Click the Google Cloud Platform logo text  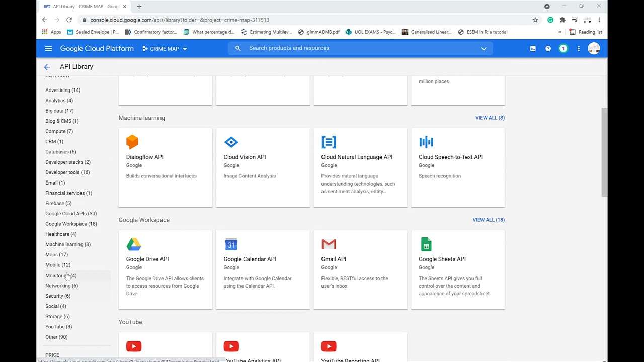(97, 49)
